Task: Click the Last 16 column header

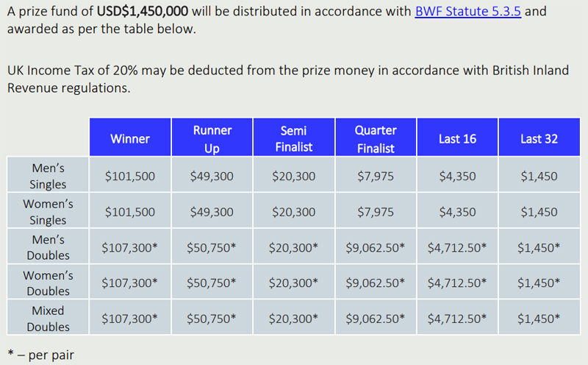Action: click(457, 138)
